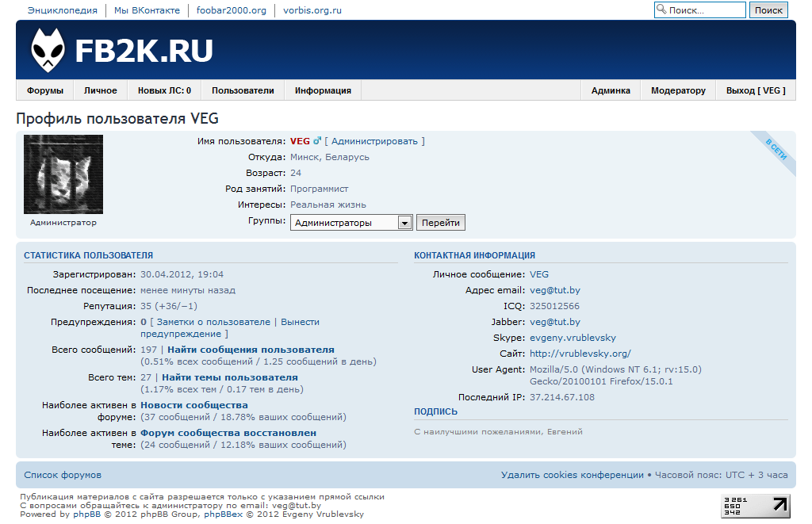This screenshot has height=524, width=812.
Task: Click the FB2K.RU alien cat logo
Action: (x=48, y=51)
